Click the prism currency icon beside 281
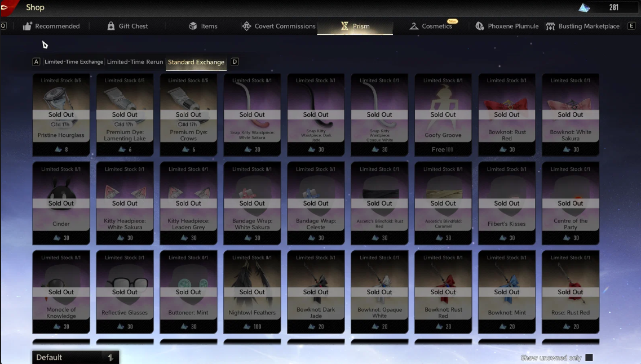This screenshot has width=641, height=364. coord(584,7)
